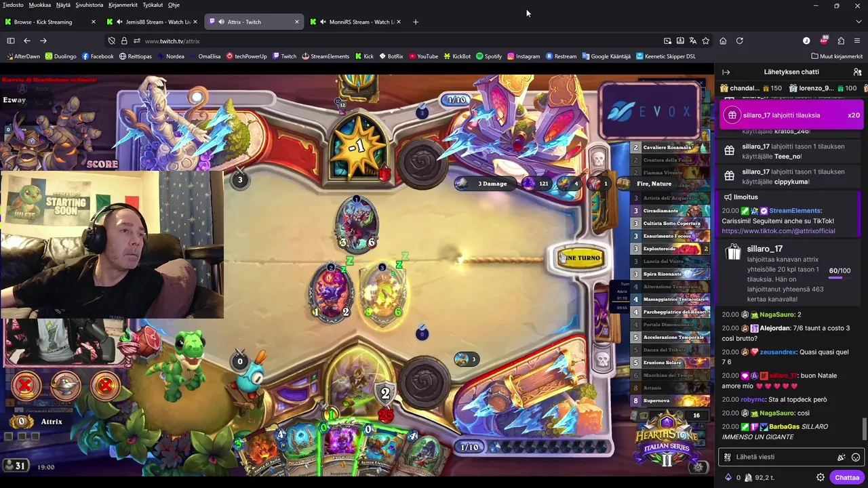The height and width of the screenshot is (488, 868).
Task: Open the StreamElements bookmark
Action: (325, 56)
